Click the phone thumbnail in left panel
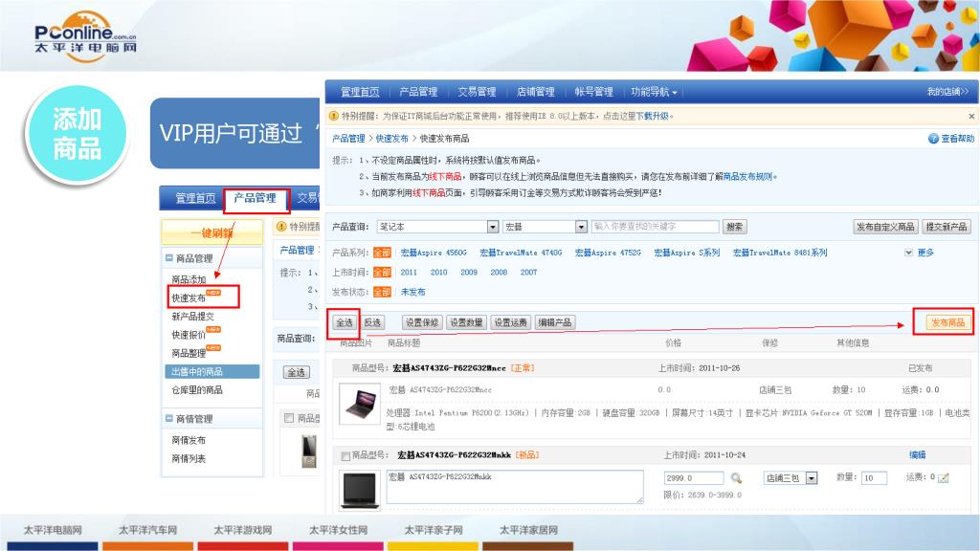 [x=309, y=452]
